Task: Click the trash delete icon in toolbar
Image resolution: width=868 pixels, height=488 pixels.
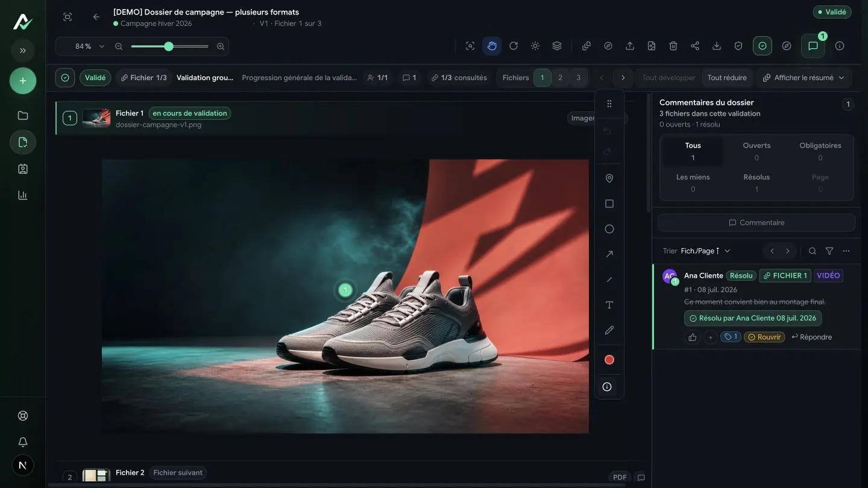Action: (x=673, y=46)
